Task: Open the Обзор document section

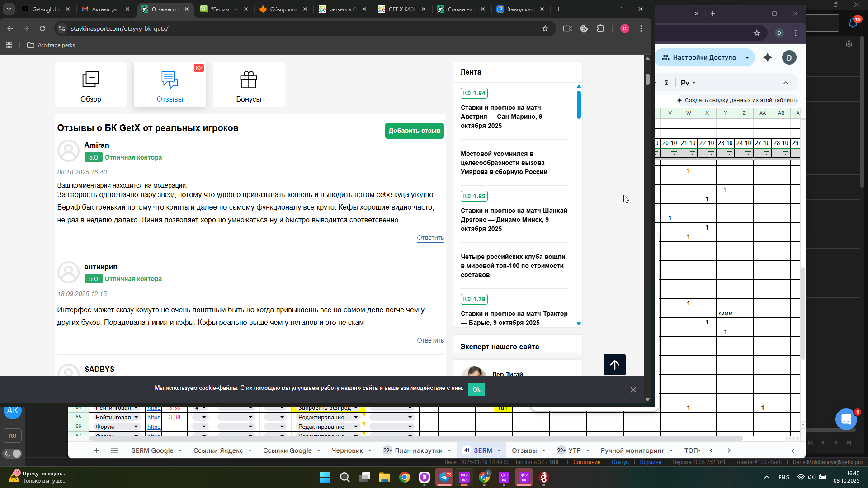Action: pos(91,85)
